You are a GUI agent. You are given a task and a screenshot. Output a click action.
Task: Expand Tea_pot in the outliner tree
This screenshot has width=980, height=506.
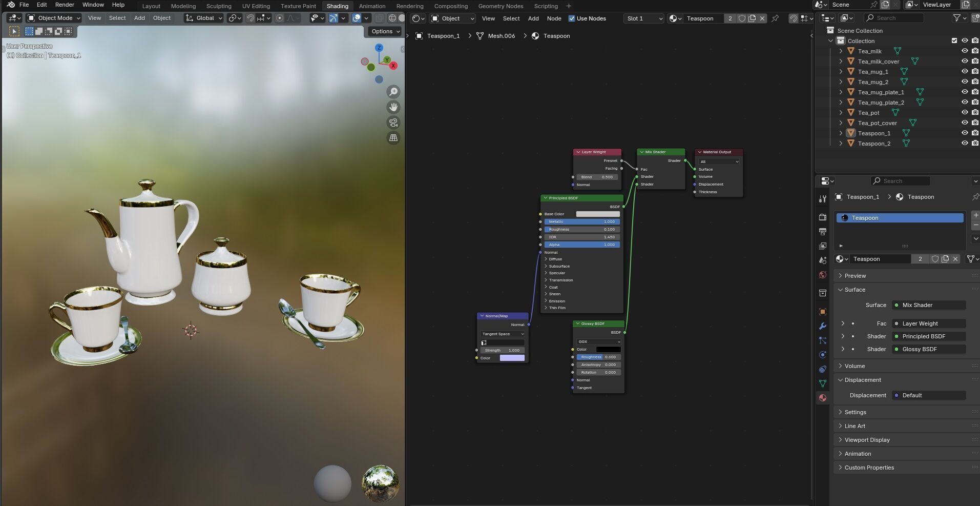[x=841, y=113]
